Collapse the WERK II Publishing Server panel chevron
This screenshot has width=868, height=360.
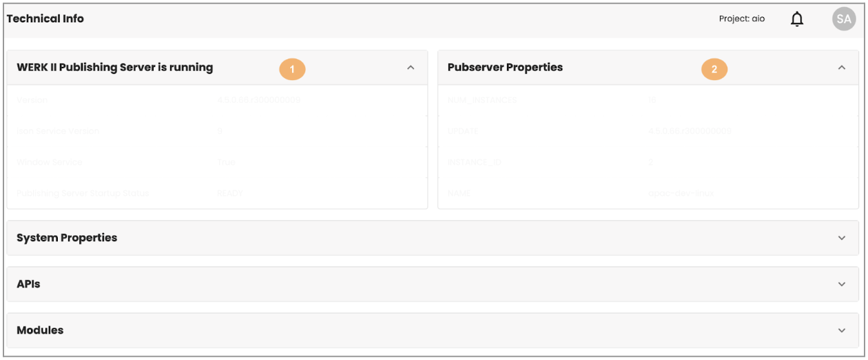tap(411, 68)
